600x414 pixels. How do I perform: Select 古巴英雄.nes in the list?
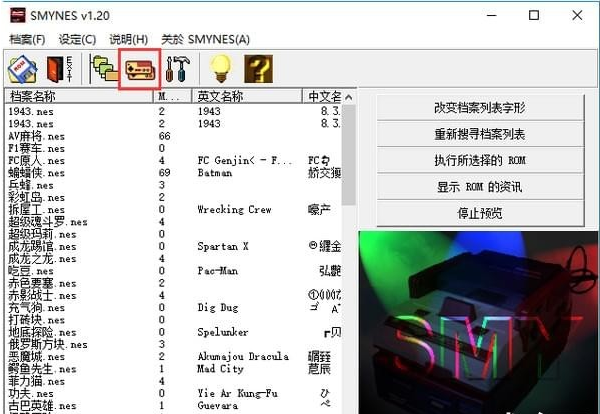tap(42, 406)
